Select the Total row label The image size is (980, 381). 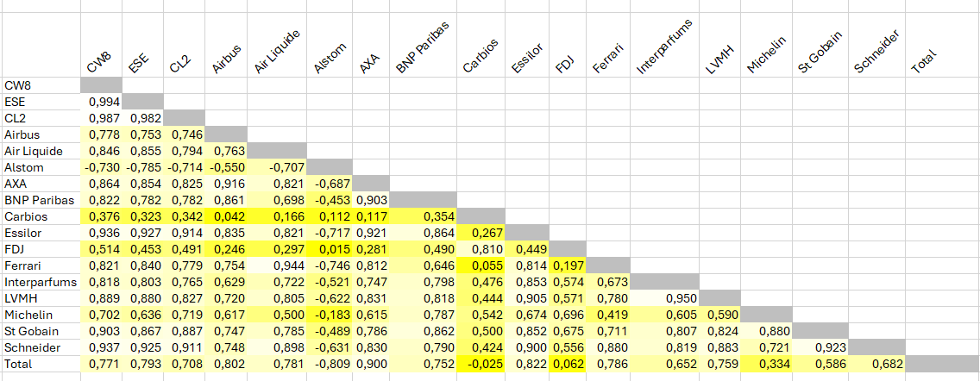click(41, 362)
